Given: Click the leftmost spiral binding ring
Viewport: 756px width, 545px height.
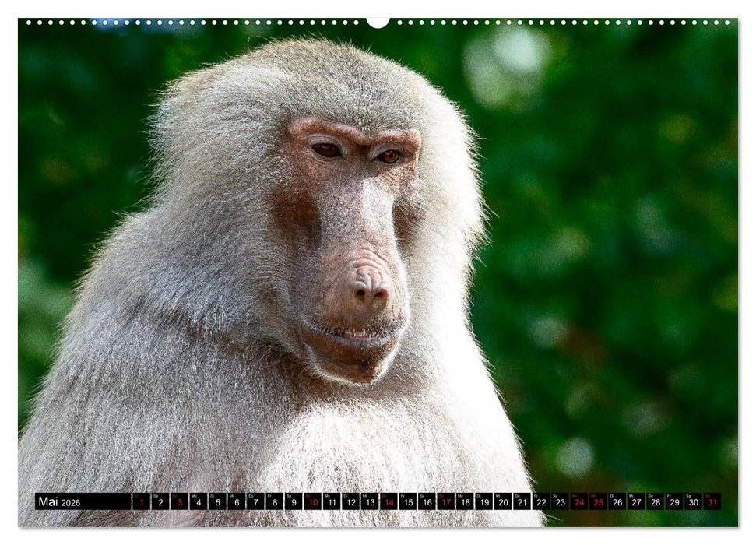Looking at the screenshot, I should [28, 23].
